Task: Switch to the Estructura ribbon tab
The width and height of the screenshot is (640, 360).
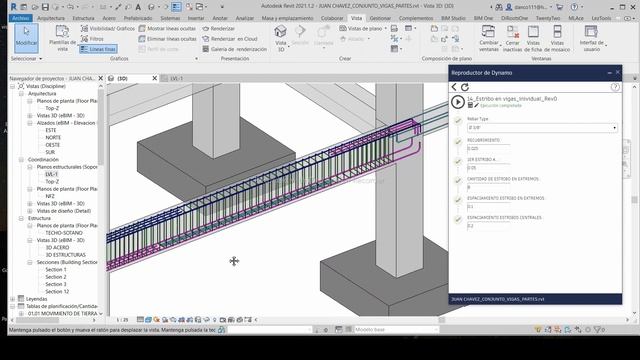Action: point(83,18)
